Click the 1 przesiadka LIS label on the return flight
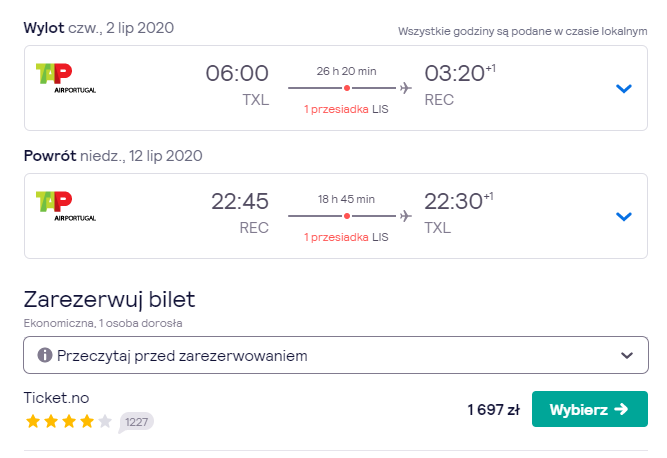The width and height of the screenshot is (667, 458). tap(346, 237)
